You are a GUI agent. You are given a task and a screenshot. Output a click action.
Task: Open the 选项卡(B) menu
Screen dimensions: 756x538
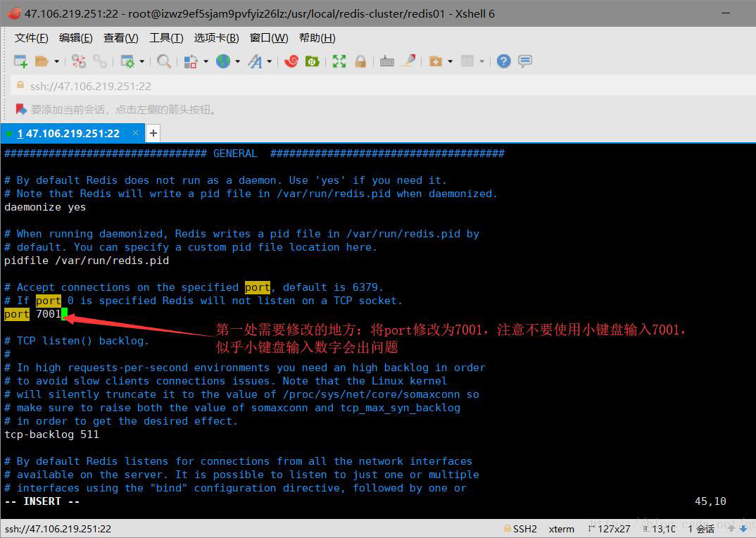tap(217, 38)
